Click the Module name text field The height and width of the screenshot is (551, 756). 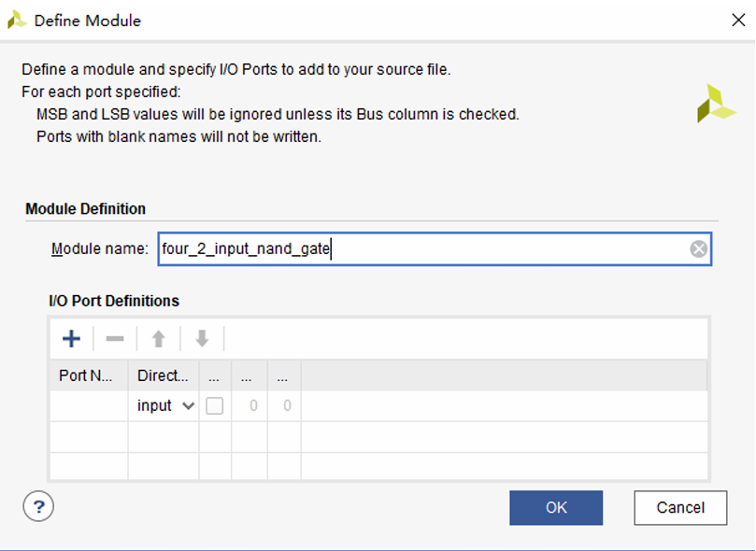(x=435, y=249)
